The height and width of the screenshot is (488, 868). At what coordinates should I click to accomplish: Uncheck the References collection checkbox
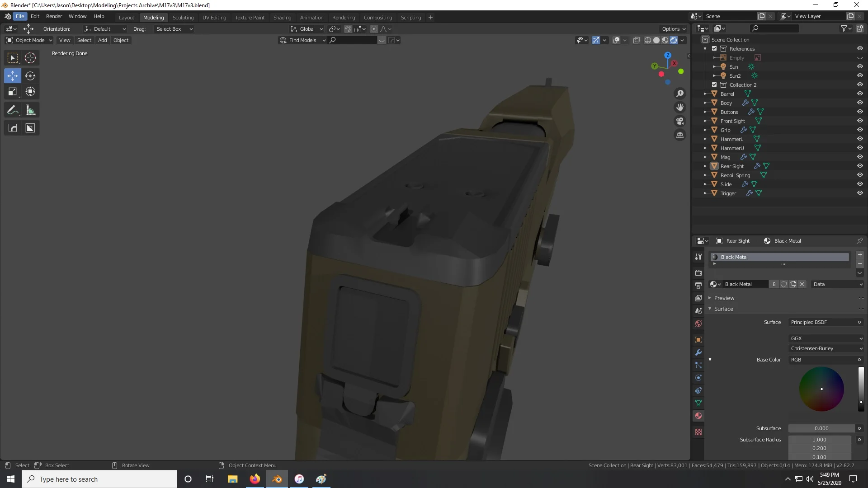714,48
